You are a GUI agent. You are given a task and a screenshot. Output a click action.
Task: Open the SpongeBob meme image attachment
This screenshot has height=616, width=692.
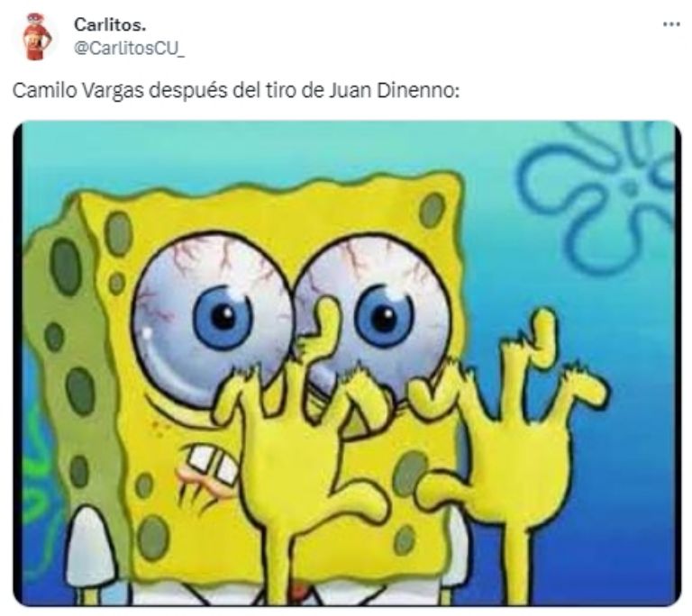coord(347,363)
